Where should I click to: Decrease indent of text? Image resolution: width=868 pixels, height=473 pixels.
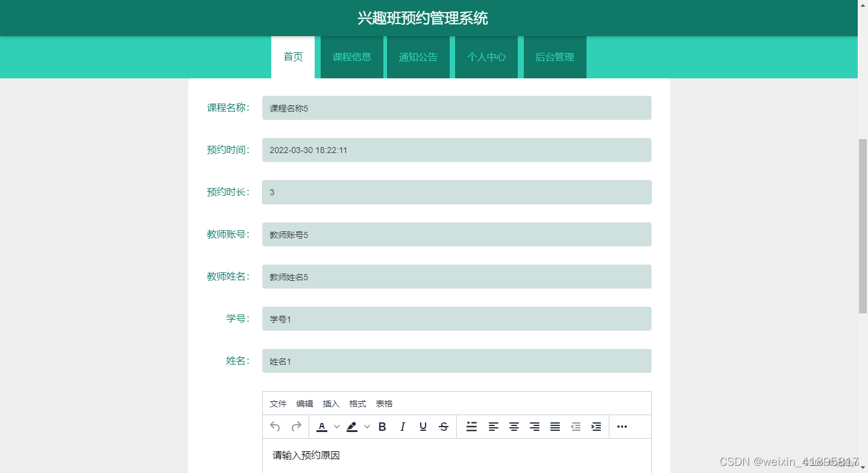(576, 427)
